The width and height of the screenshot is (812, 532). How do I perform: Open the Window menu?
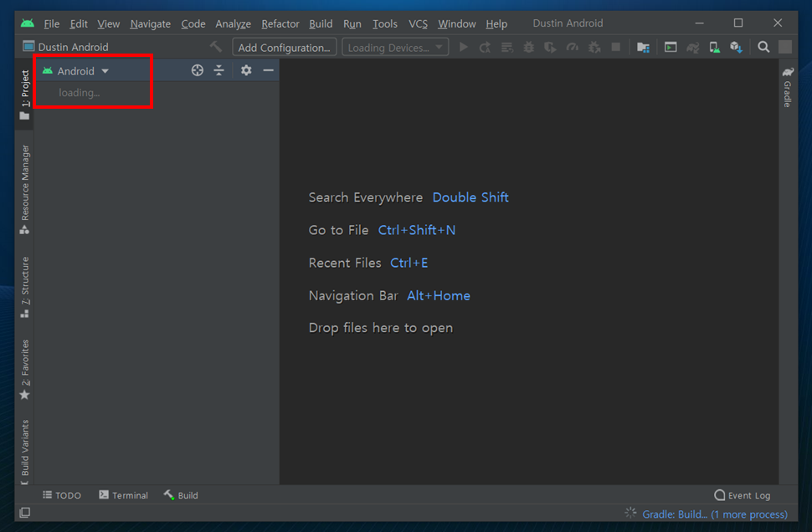coord(457,23)
